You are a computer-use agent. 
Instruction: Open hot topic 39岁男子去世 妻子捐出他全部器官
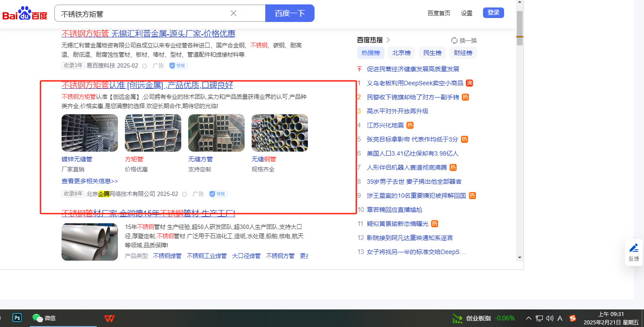(414, 182)
